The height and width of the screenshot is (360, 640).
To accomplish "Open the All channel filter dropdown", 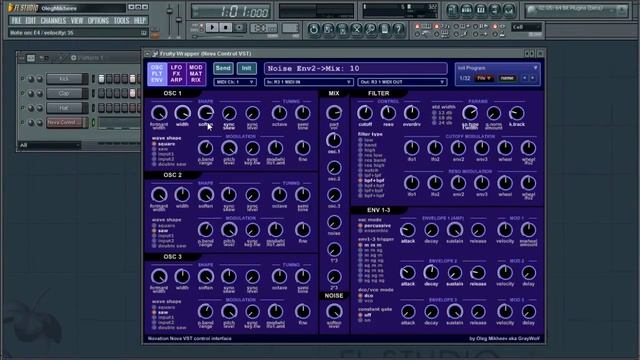I will point(49,145).
